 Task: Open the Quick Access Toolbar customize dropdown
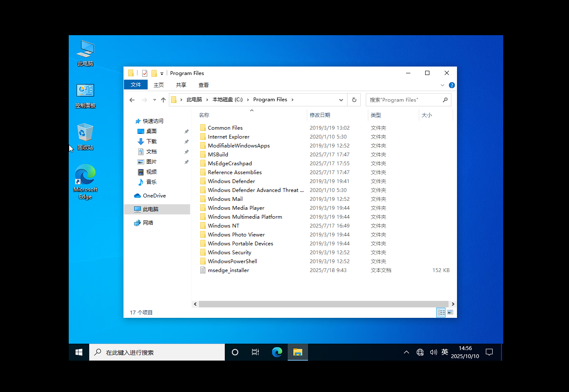click(x=162, y=74)
